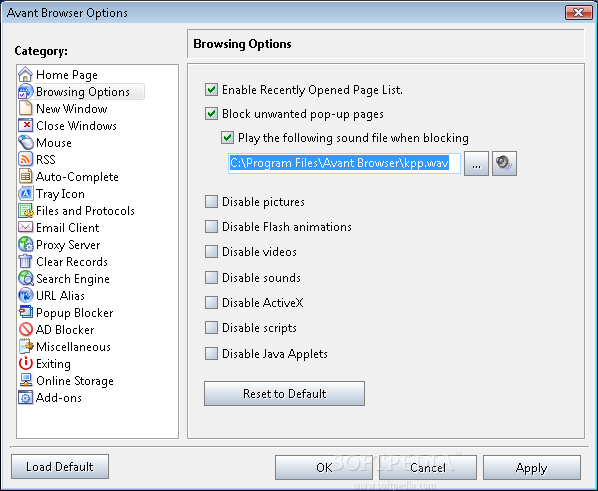This screenshot has height=491, width=598.
Task: Select the RSS category
Action: coord(46,159)
